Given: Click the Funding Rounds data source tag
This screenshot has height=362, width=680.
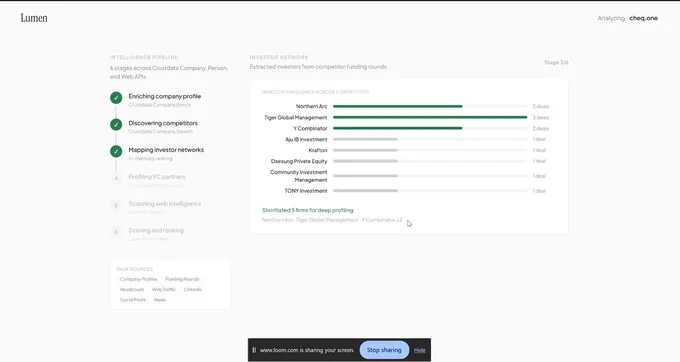Looking at the screenshot, I should coord(182,279).
